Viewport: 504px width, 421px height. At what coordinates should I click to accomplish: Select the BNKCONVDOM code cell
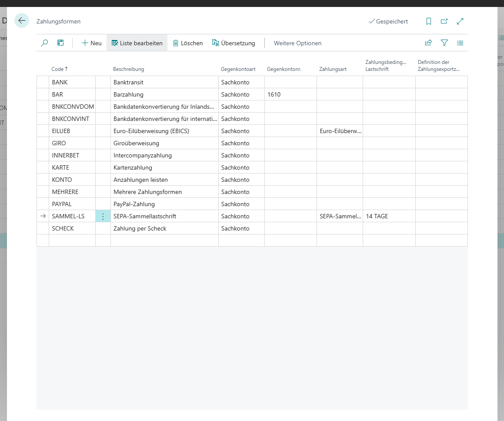pos(72,107)
